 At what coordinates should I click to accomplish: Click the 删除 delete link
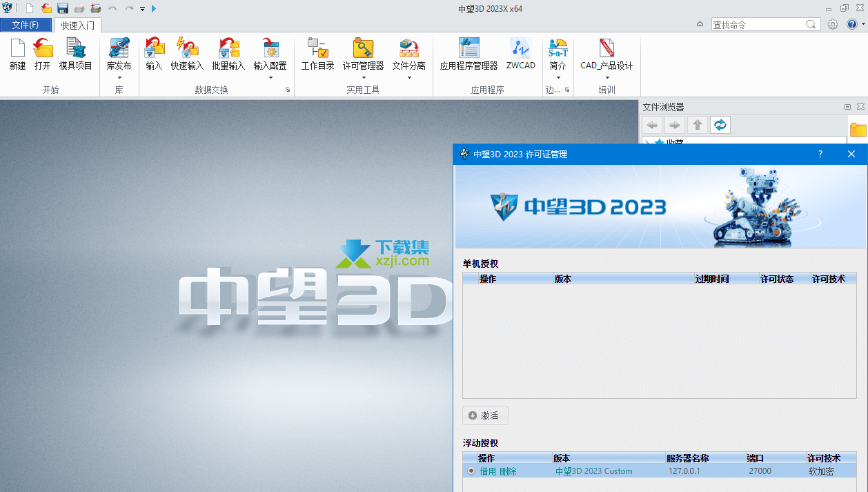pyautogui.click(x=508, y=471)
